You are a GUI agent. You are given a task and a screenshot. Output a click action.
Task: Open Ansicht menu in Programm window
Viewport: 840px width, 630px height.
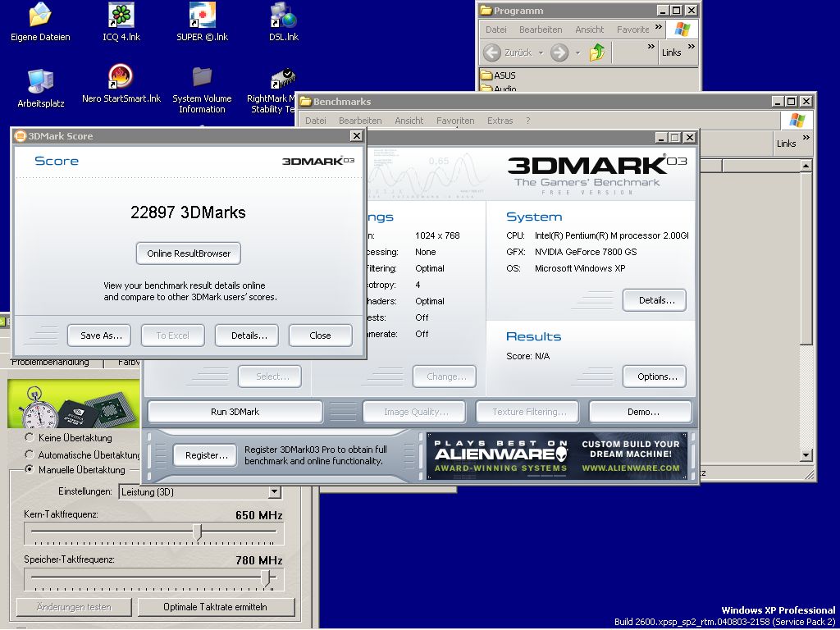coord(590,30)
